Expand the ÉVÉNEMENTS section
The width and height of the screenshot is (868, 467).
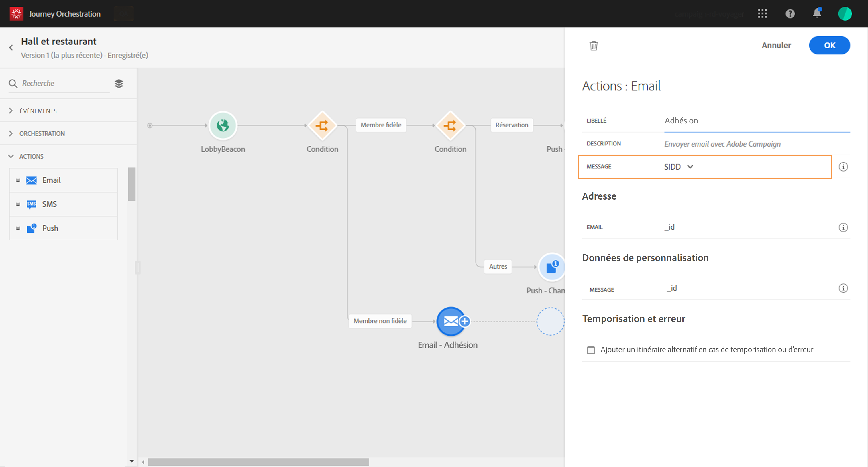38,111
